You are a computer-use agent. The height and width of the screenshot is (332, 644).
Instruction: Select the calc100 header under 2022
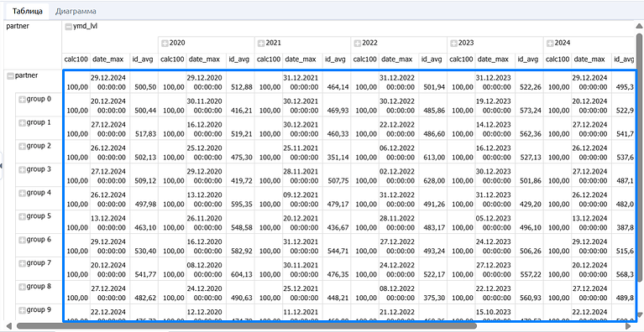tap(365, 60)
